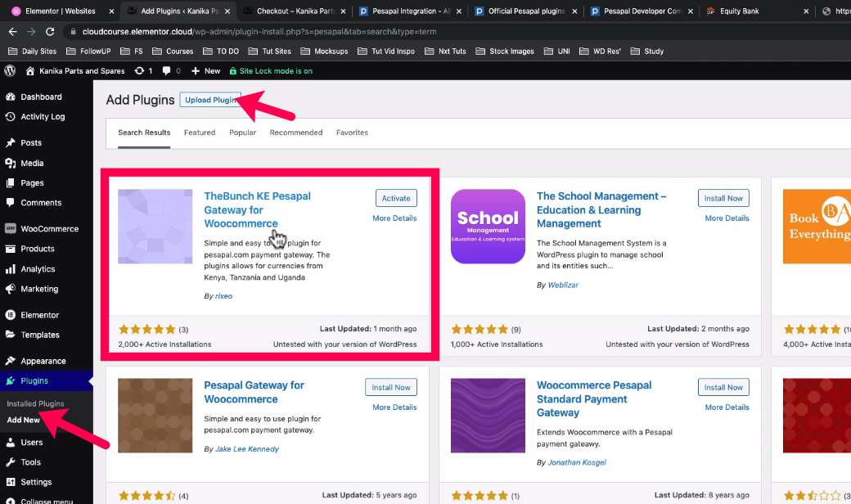Activate TheBunch KE Pesapal Gateway plugin
The width and height of the screenshot is (851, 504).
pos(396,198)
